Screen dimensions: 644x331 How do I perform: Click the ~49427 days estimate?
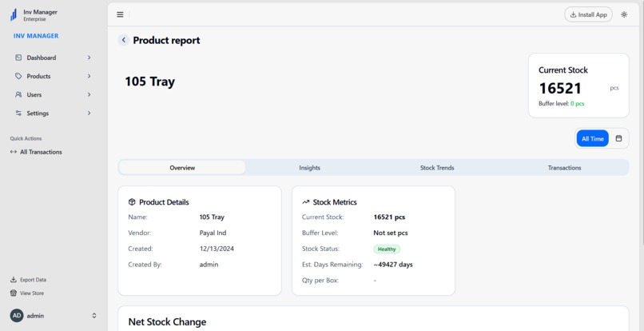(393, 265)
